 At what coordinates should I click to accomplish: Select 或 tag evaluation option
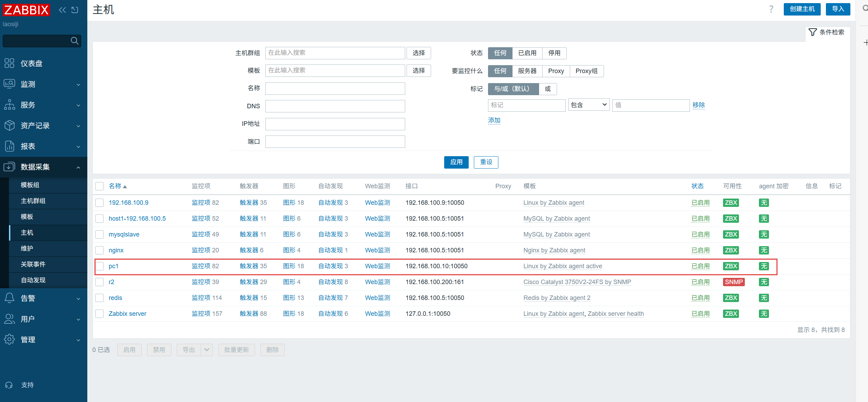tap(548, 89)
